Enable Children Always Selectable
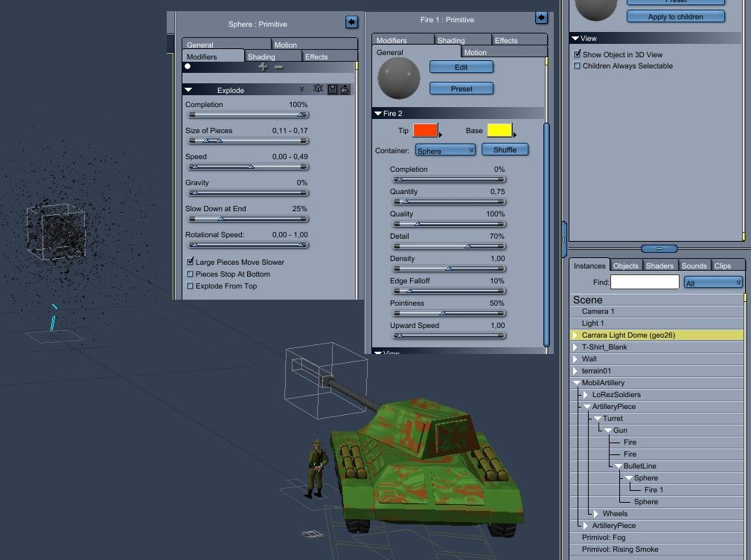 coord(577,65)
